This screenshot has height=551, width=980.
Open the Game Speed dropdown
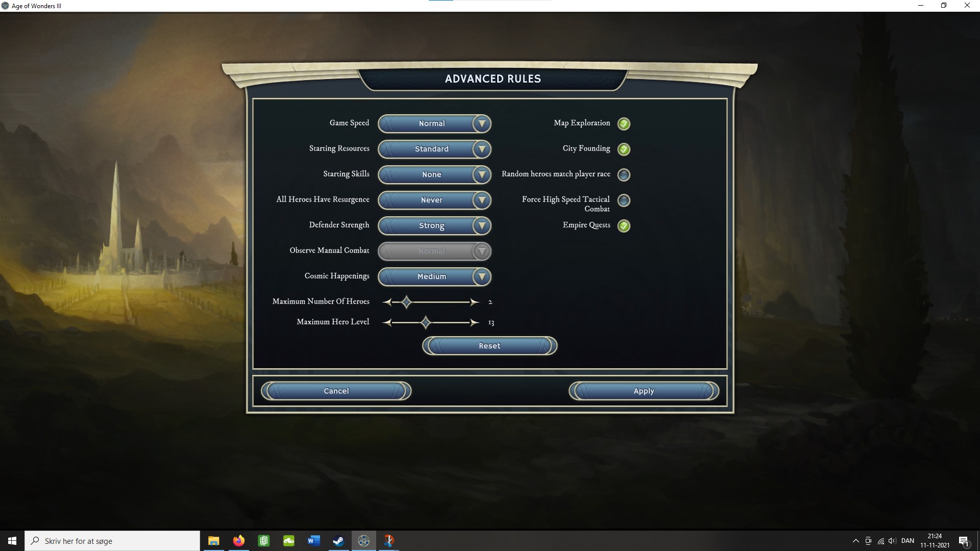point(434,123)
